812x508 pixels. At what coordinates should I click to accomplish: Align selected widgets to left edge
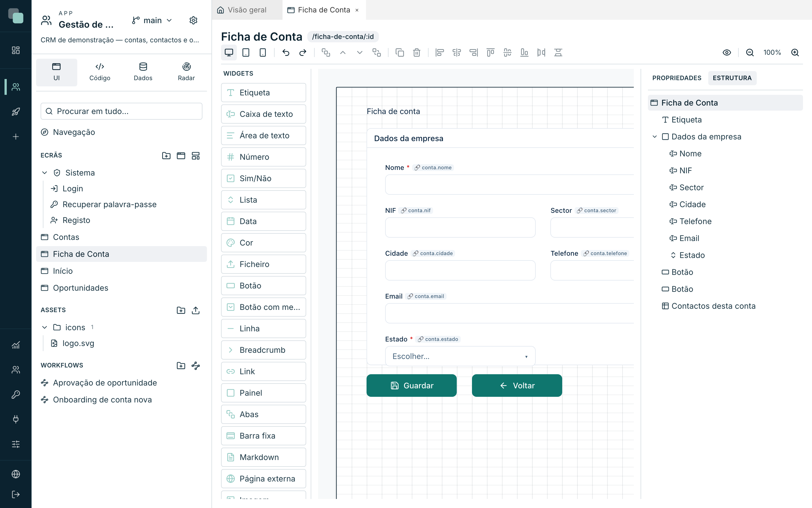point(440,52)
